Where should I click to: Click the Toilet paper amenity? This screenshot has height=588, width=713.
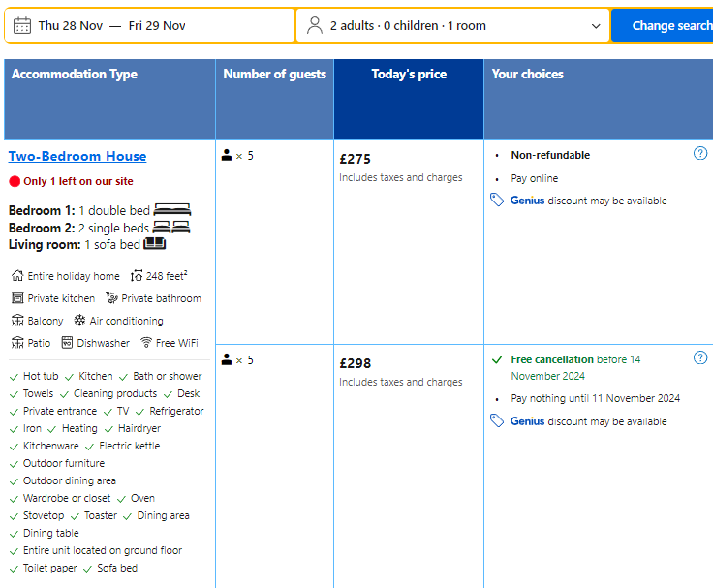tap(50, 568)
